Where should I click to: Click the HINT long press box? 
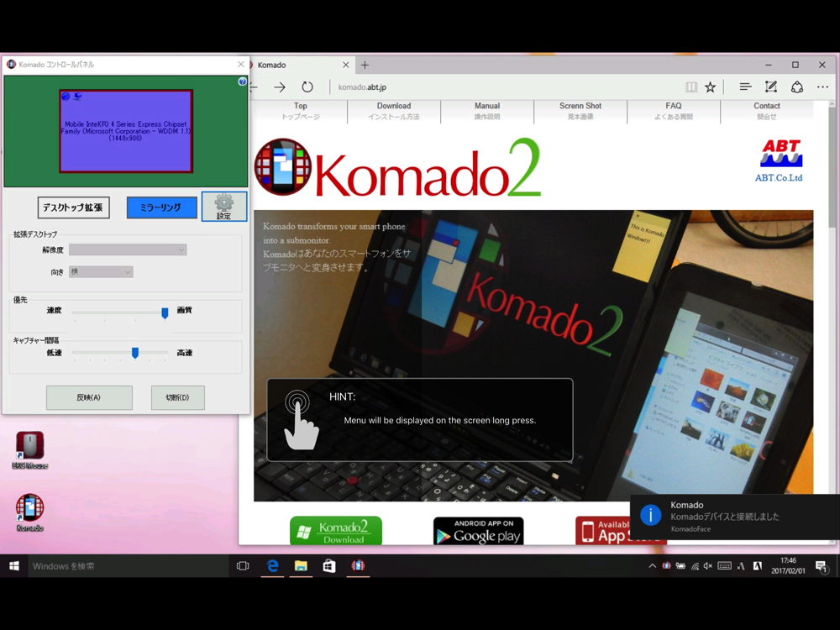(420, 419)
